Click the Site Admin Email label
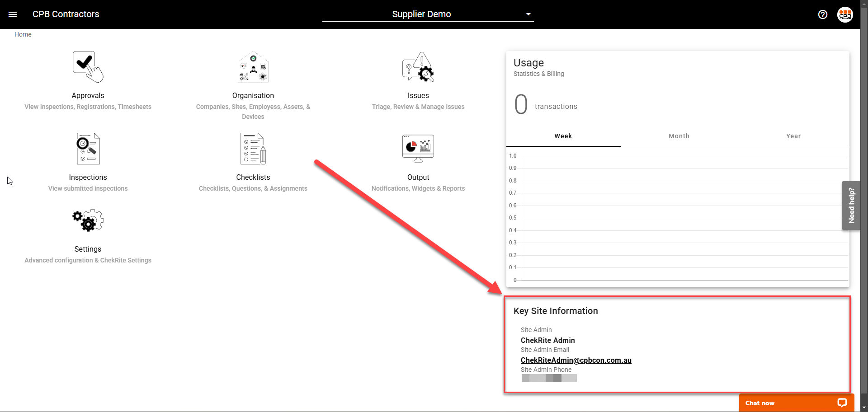 545,350
